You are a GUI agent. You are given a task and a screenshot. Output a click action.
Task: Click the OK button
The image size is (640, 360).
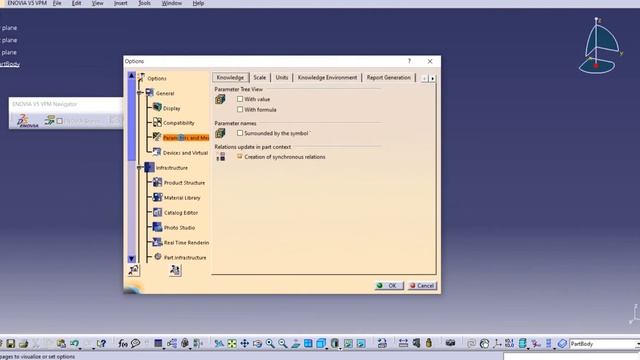(389, 285)
